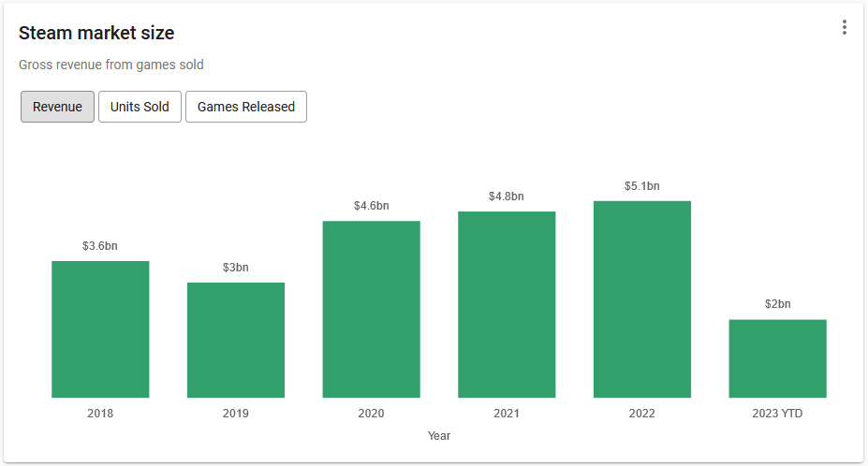Click the $3.6bn value label
This screenshot has height=466, width=868.
click(x=100, y=246)
